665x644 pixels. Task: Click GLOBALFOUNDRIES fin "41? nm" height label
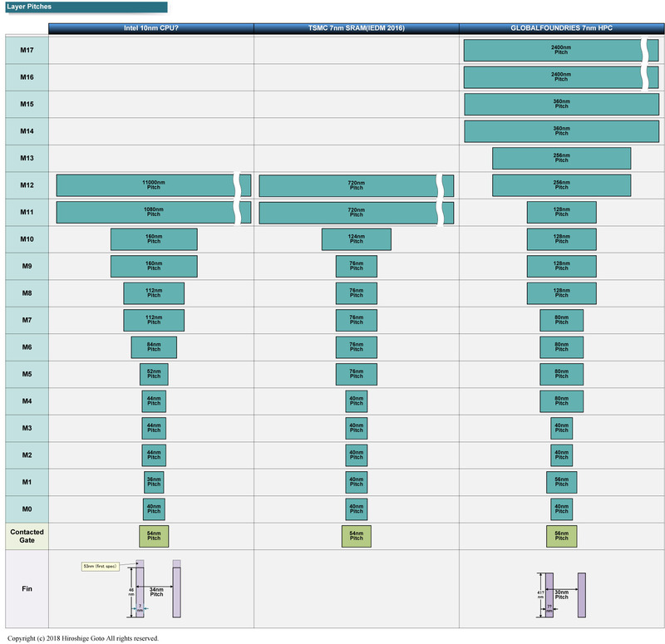tap(541, 595)
